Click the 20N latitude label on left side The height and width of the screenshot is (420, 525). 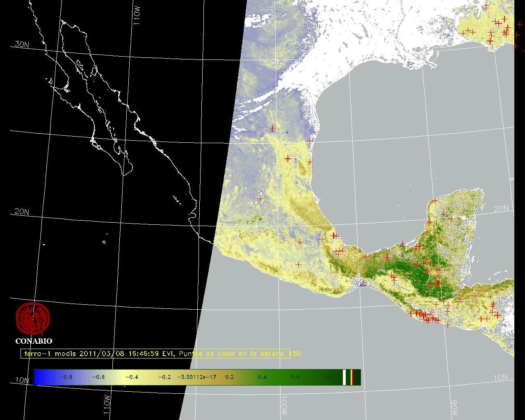tap(22, 212)
